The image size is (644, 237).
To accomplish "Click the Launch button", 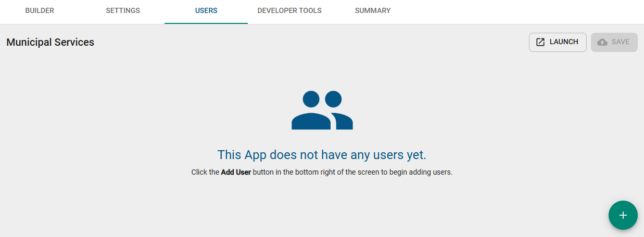I will 558,42.
